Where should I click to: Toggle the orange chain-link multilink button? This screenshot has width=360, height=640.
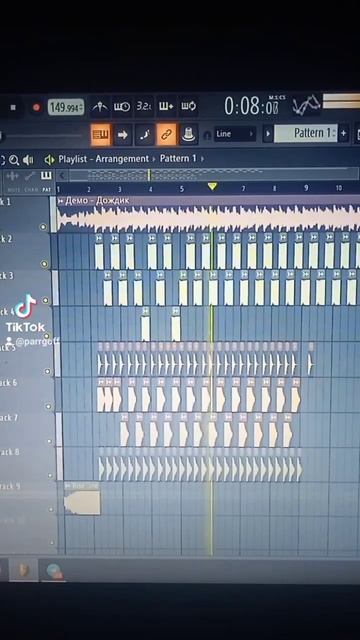tap(167, 134)
